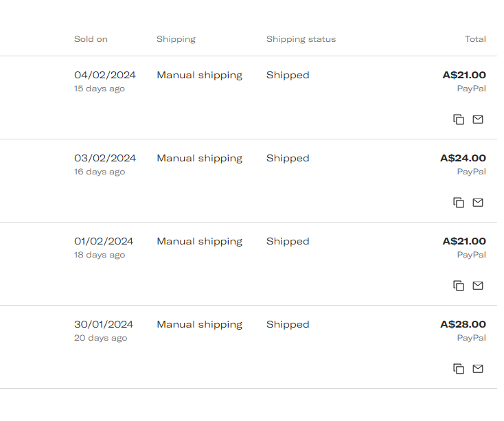Copy details of the 03/02/2024 order
The image size is (504, 421).
point(459,203)
